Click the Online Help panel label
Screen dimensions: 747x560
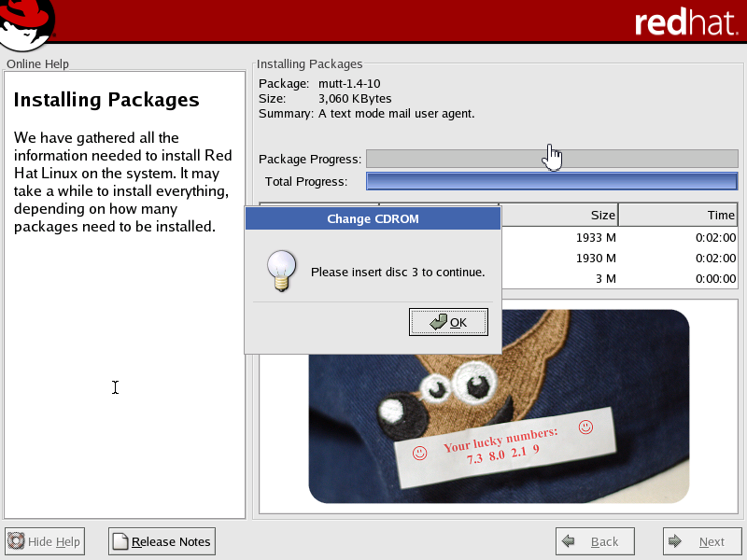[37, 63]
